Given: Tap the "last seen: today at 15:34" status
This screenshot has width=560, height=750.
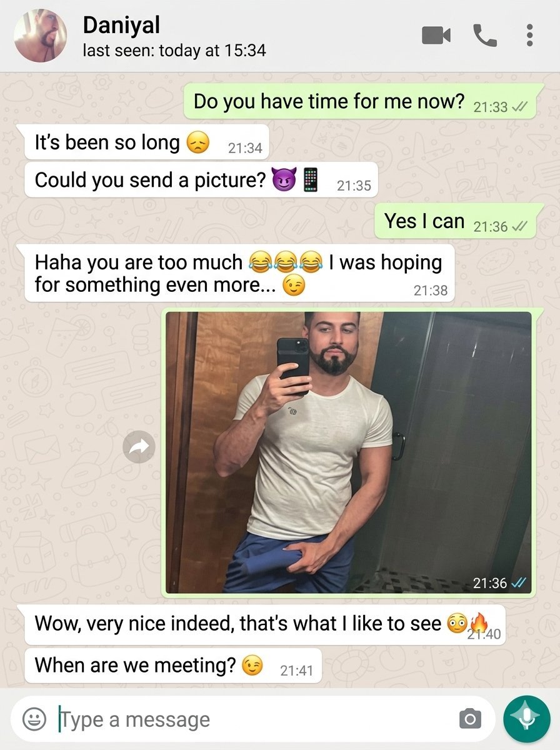Looking at the screenshot, I should coord(174,51).
